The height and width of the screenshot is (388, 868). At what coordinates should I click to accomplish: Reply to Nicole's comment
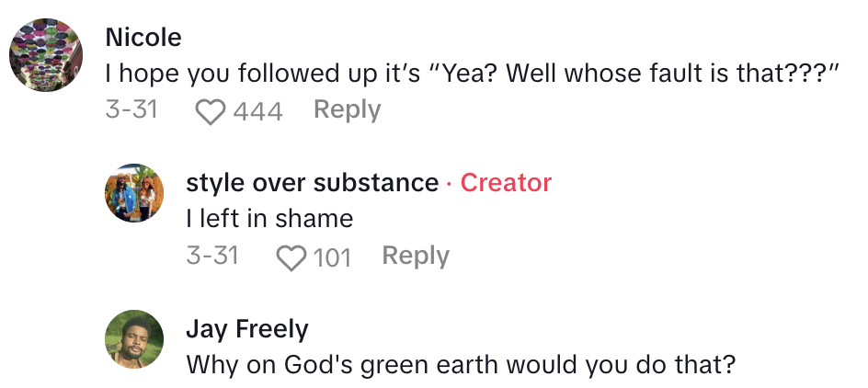(x=347, y=110)
